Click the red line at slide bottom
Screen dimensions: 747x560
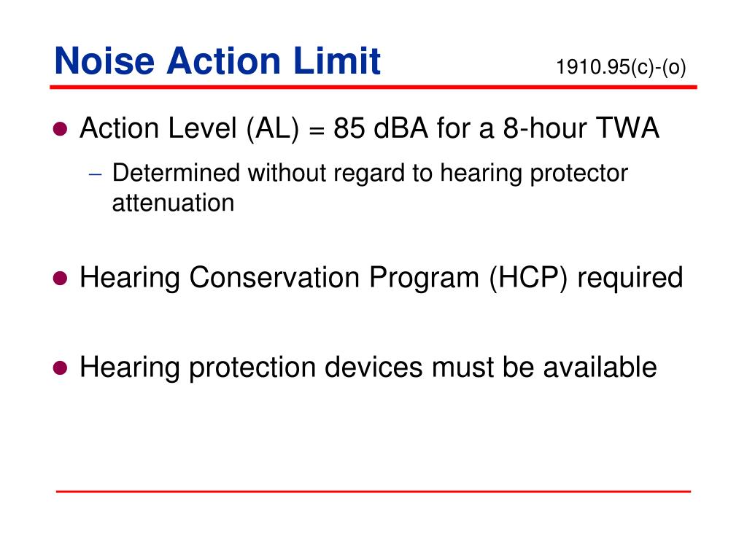pyautogui.click(x=373, y=491)
